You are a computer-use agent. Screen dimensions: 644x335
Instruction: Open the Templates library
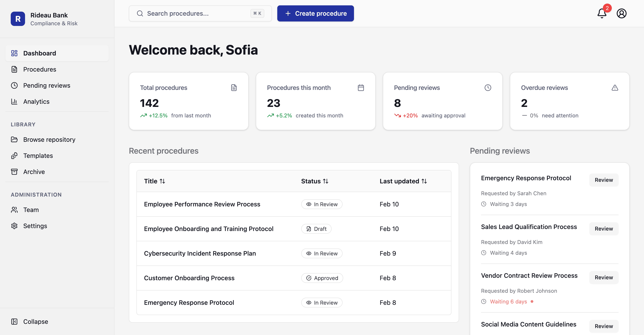(x=38, y=155)
